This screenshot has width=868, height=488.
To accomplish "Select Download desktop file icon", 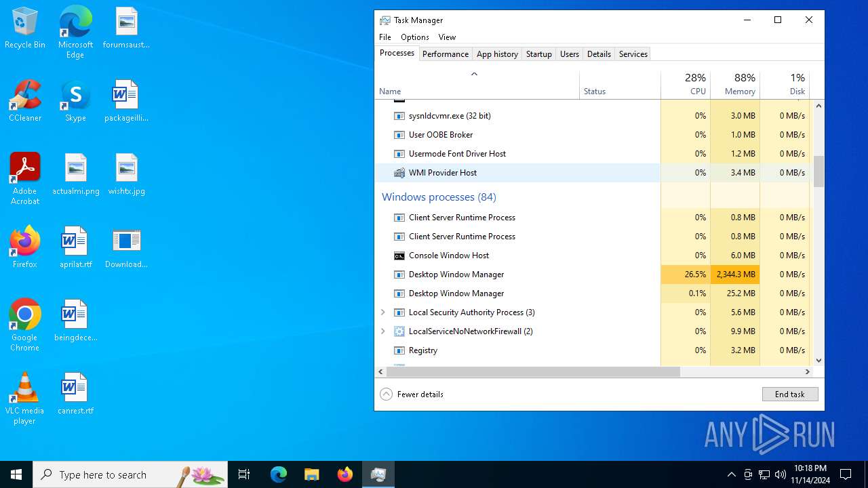I will click(x=126, y=248).
